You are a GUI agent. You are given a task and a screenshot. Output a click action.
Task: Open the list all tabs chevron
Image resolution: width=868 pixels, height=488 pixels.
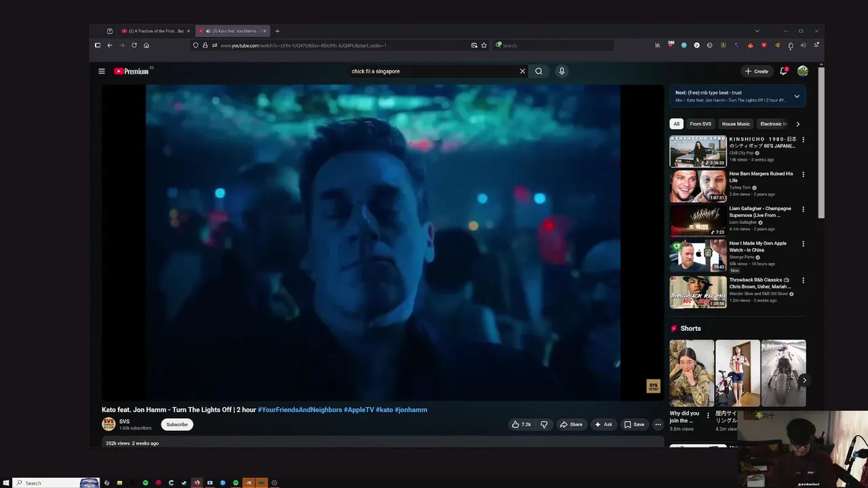tap(757, 31)
